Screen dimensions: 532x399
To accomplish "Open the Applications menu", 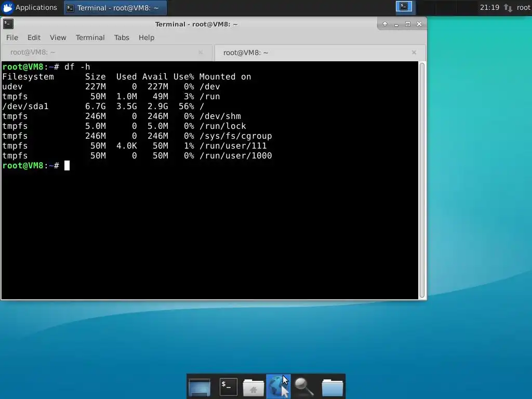I will point(30,7).
